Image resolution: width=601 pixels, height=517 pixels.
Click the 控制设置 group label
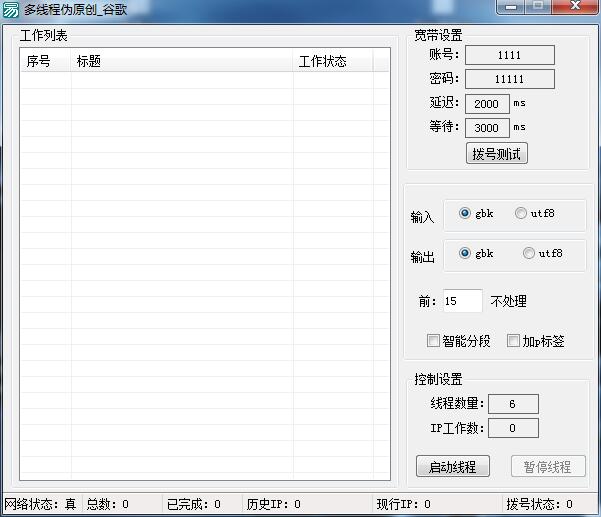click(x=438, y=379)
